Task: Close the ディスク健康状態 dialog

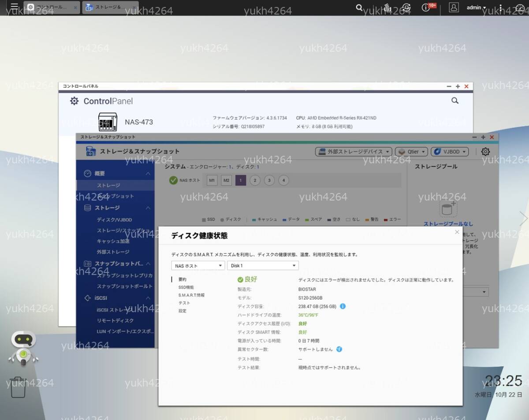Action: point(457,232)
